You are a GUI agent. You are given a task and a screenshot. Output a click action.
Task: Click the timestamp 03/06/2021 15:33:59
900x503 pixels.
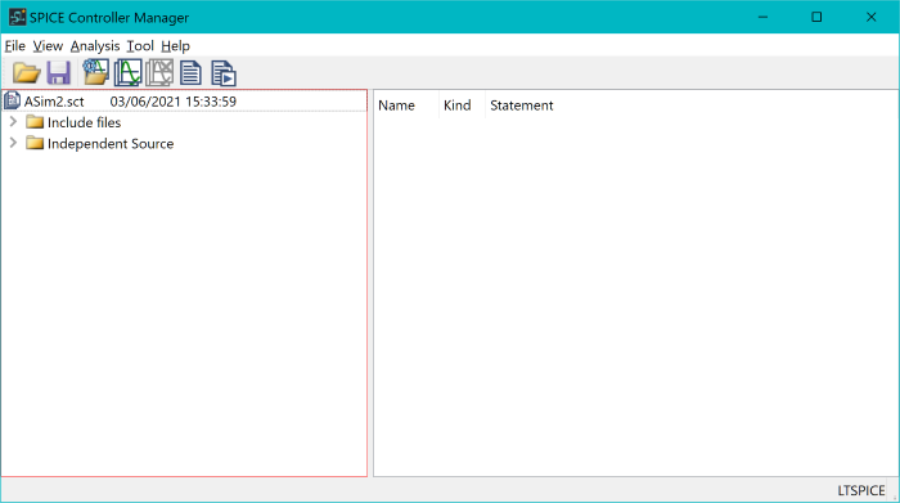pos(173,102)
